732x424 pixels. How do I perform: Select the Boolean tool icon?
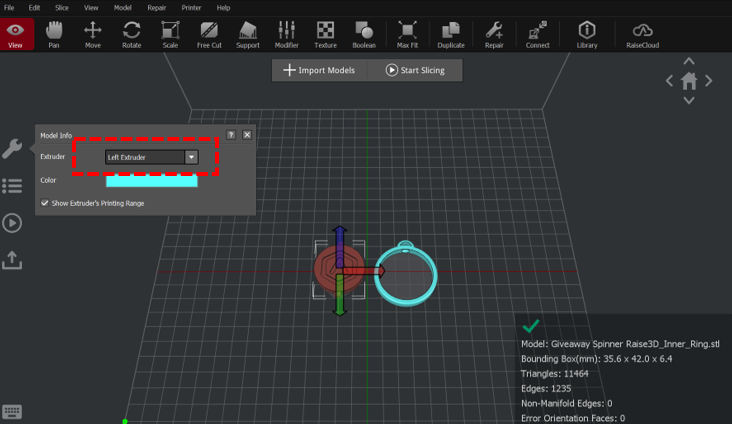[x=364, y=33]
